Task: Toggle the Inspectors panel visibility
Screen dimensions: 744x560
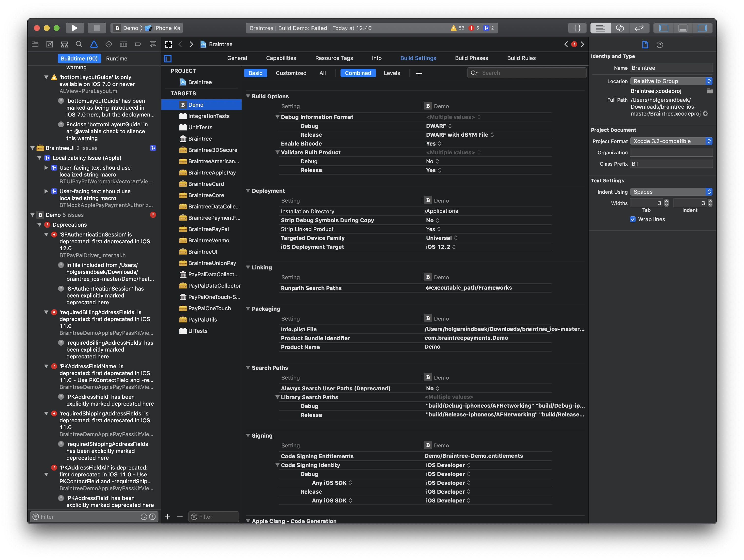Action: pyautogui.click(x=702, y=28)
